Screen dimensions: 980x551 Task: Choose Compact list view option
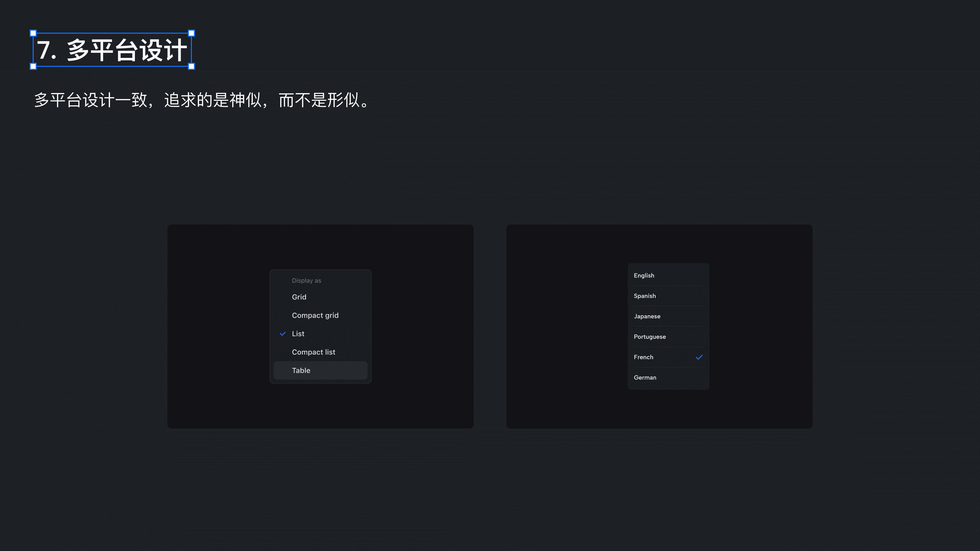(313, 352)
